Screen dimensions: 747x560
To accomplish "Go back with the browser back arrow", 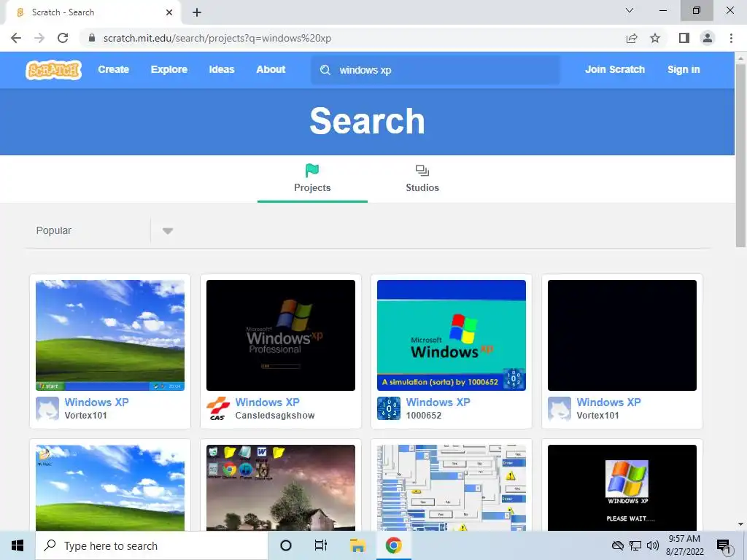I will [16, 38].
